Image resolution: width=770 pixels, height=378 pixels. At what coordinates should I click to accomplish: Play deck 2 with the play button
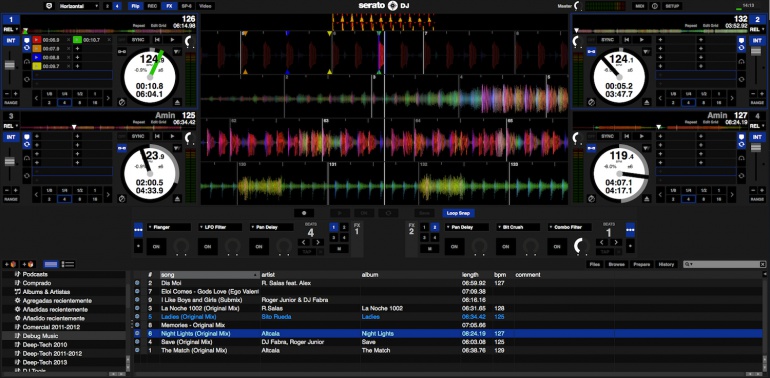[x=641, y=40]
